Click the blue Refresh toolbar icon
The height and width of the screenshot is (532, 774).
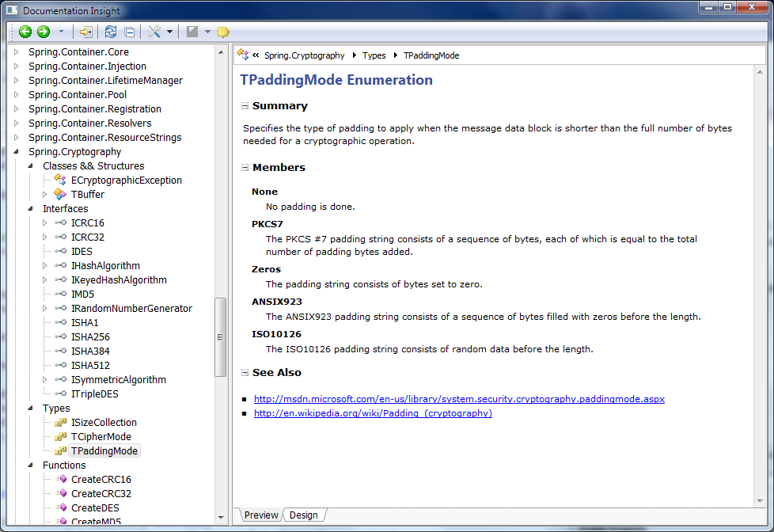pos(111,32)
